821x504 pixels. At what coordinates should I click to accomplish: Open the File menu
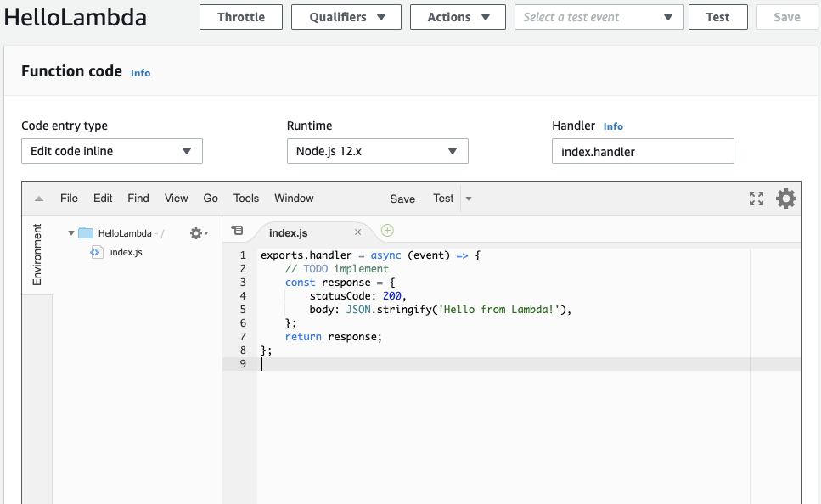[69, 199]
